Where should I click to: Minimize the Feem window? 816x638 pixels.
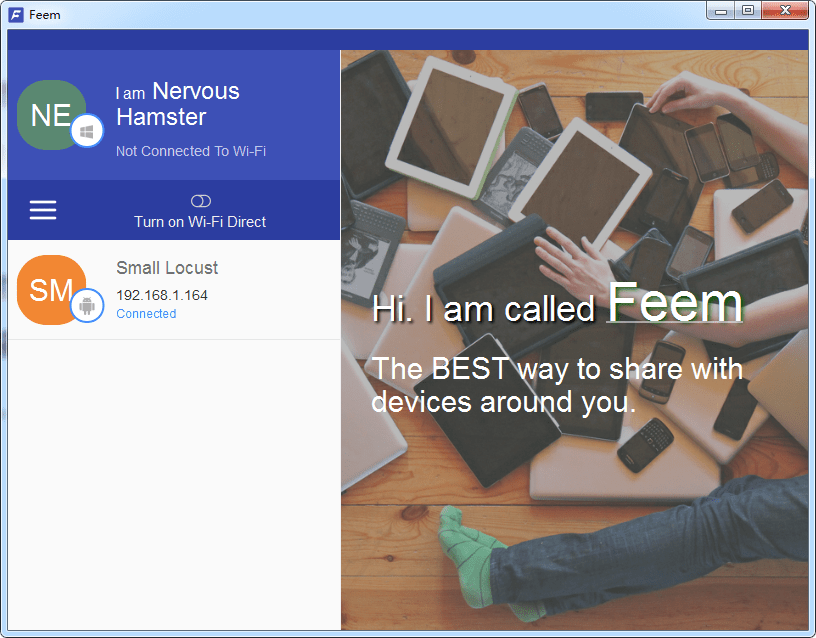pos(721,10)
